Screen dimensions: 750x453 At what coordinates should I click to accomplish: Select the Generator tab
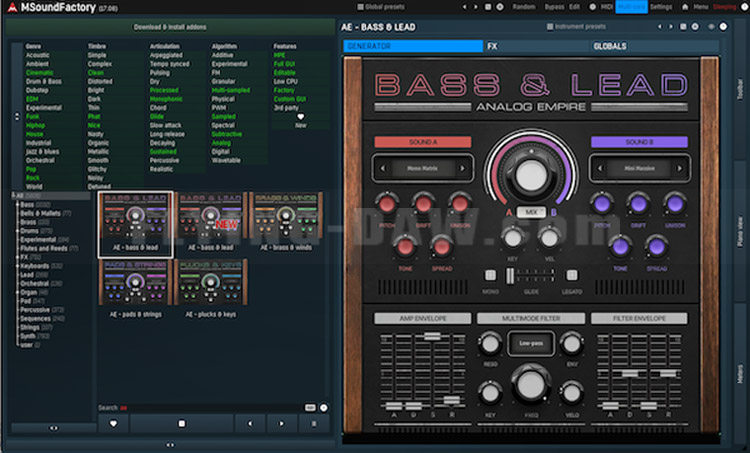tap(413, 46)
